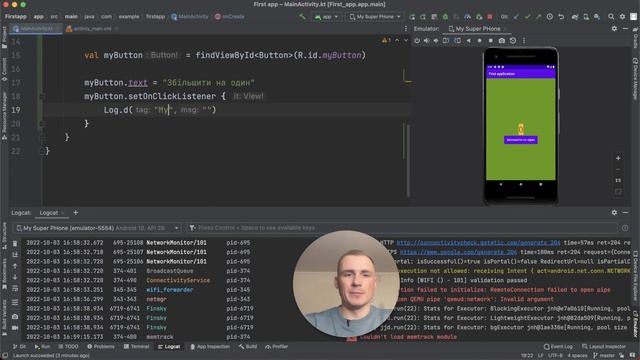
Task: Click the blue button in emulator phone screen
Action: pos(520,140)
